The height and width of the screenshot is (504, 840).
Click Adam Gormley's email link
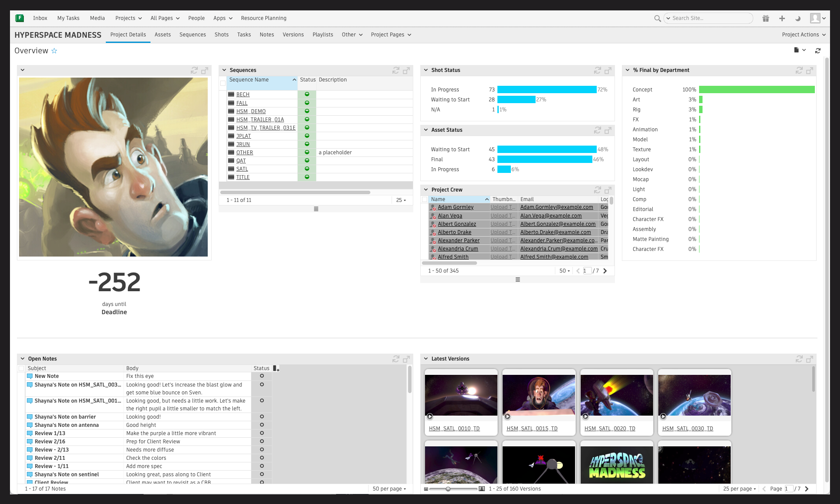[556, 207]
